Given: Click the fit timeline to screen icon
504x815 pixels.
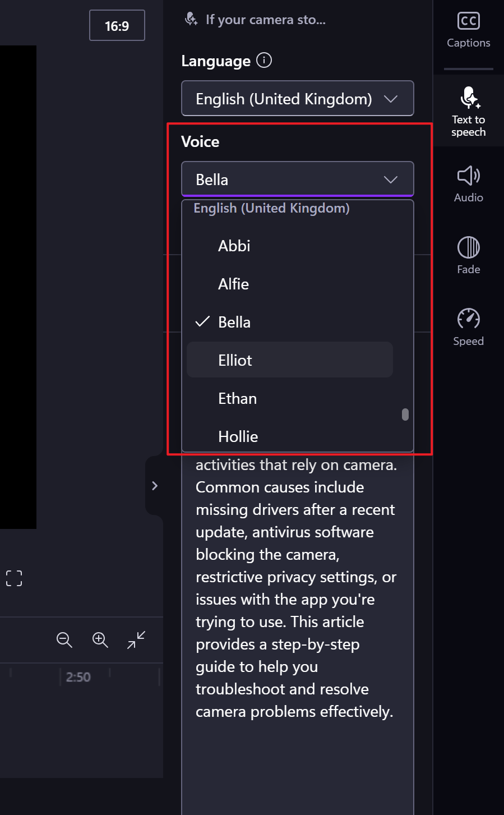Looking at the screenshot, I should [x=136, y=639].
